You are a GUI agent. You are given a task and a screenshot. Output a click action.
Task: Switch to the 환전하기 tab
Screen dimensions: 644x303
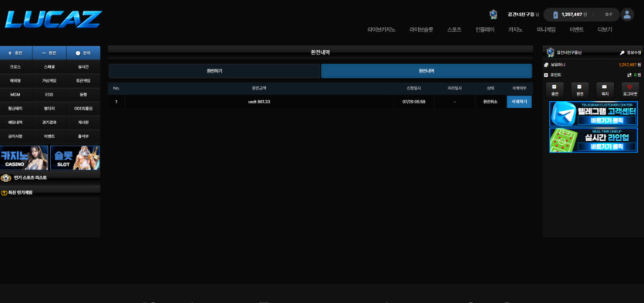click(x=214, y=71)
